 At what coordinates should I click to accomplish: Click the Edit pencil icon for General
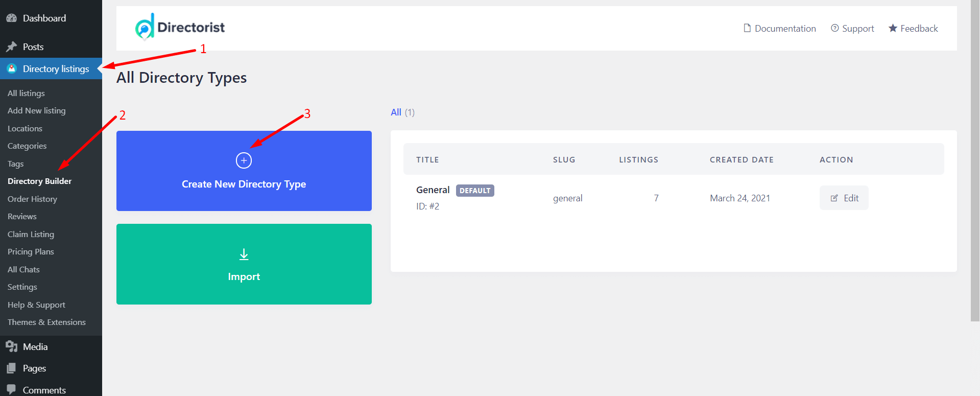(x=834, y=198)
